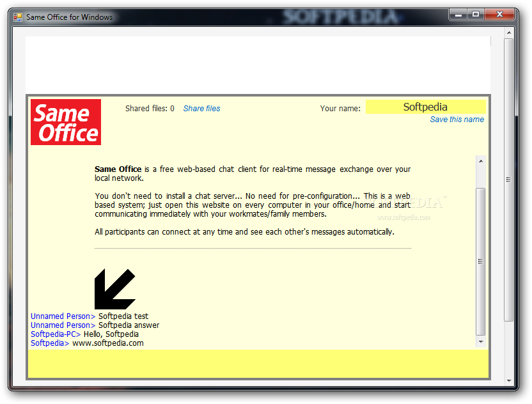Click the 'Softpedia answer' message text
This screenshot has height=404, width=532.
129,325
